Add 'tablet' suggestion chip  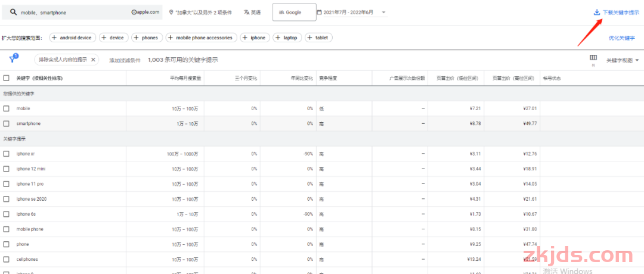coord(318,38)
